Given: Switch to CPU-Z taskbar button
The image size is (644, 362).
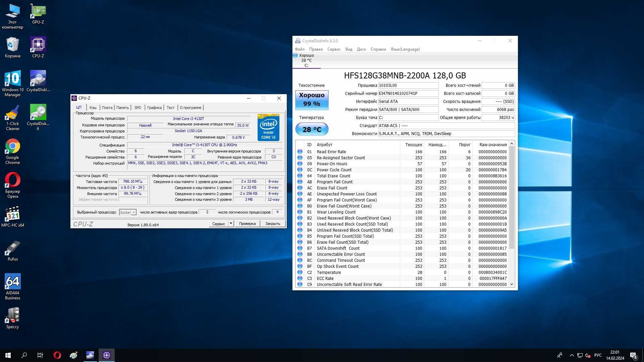Looking at the screenshot, I should click(x=107, y=355).
